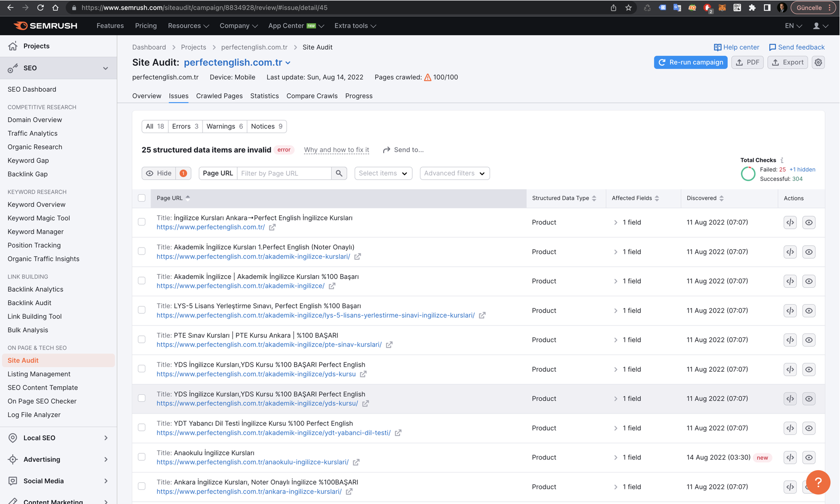Open external link icon for pte-sinav-kurslari URL
840x504 pixels.
pos(389,345)
